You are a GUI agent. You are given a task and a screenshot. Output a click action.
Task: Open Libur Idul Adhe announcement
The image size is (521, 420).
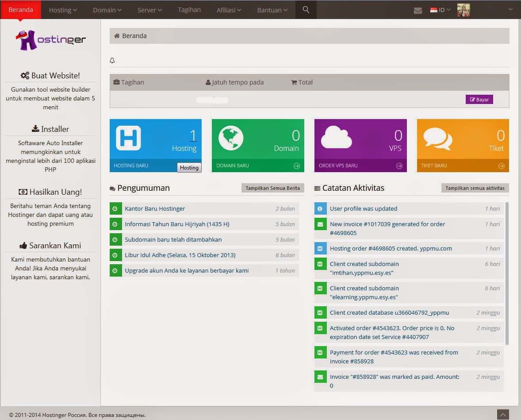coord(180,255)
